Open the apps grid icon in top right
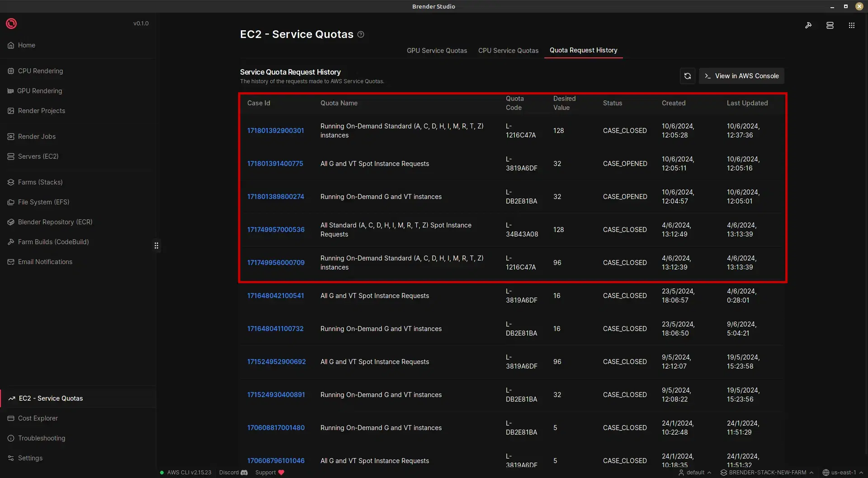This screenshot has height=478, width=868. [851, 25]
